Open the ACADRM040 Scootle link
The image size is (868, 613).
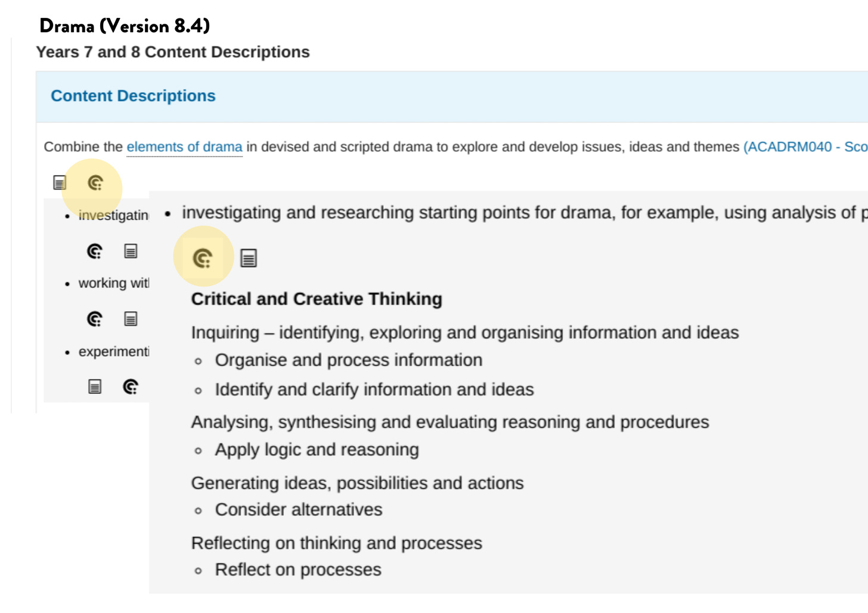click(x=805, y=147)
